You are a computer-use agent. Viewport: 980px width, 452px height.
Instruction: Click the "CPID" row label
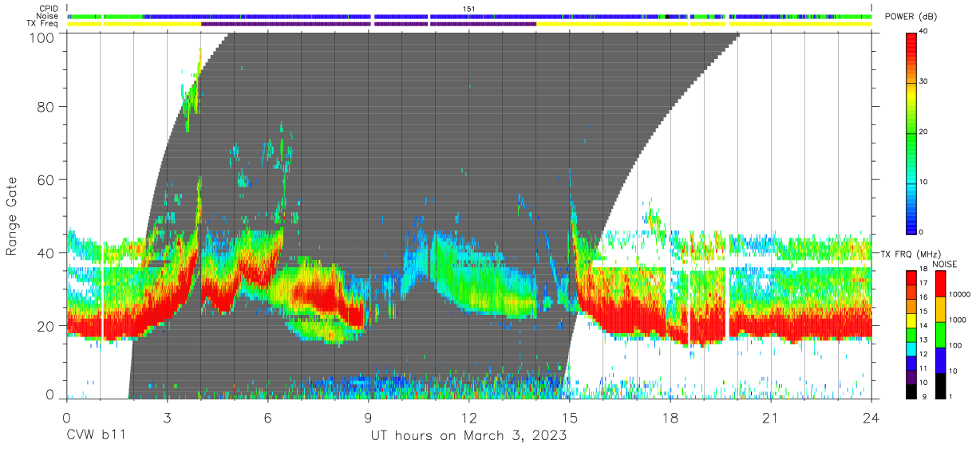pyautogui.click(x=47, y=8)
